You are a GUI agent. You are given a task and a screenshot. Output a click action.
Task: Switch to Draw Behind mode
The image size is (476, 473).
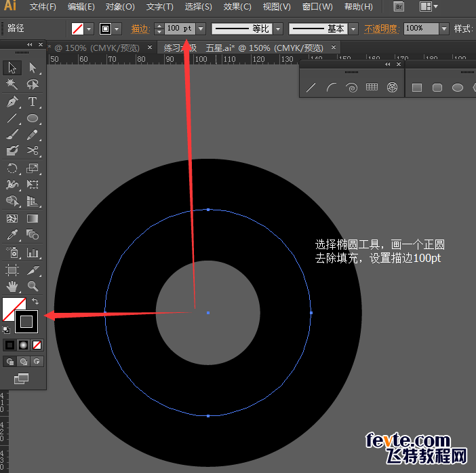tap(23, 361)
